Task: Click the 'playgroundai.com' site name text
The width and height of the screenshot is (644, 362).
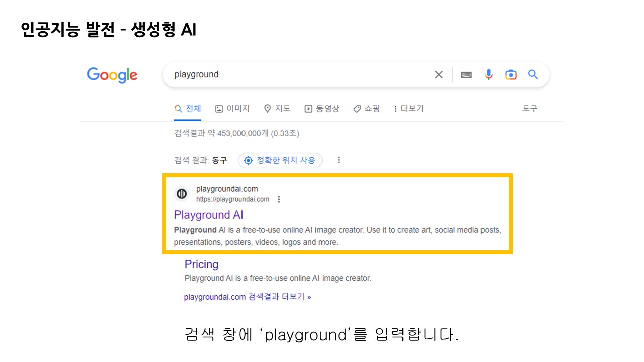Action: click(227, 189)
